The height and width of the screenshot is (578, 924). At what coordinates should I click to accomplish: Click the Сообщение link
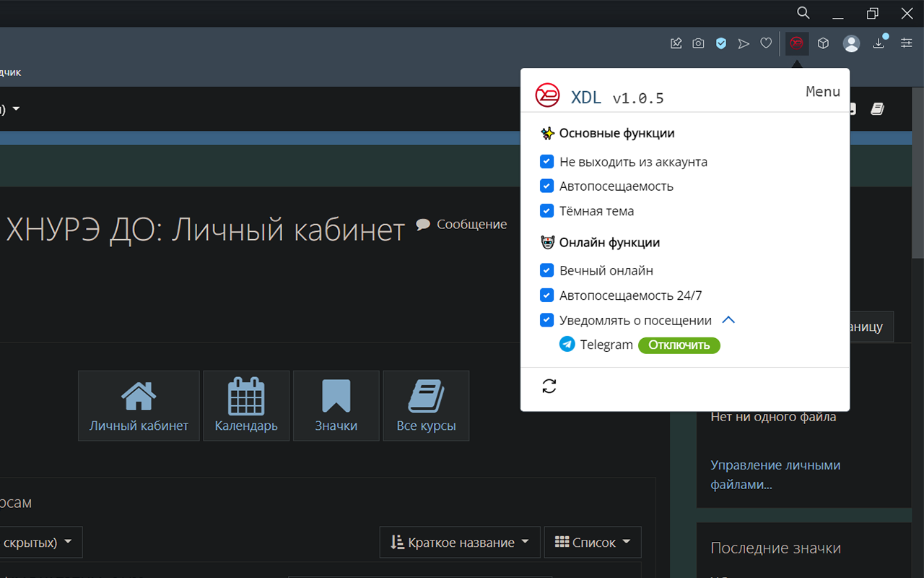pos(471,224)
